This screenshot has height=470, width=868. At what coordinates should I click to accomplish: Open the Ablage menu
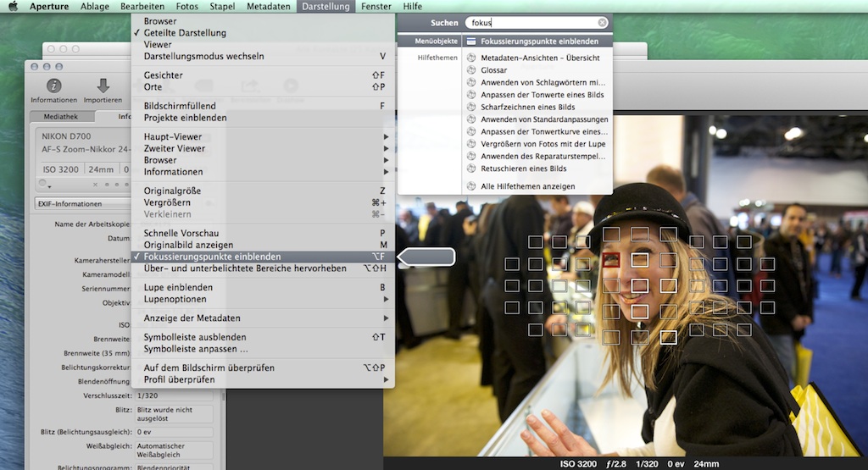point(95,6)
